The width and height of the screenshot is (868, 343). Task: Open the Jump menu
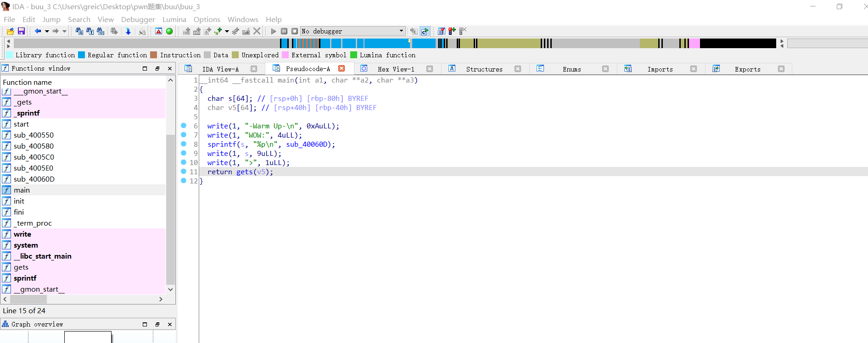click(x=51, y=19)
